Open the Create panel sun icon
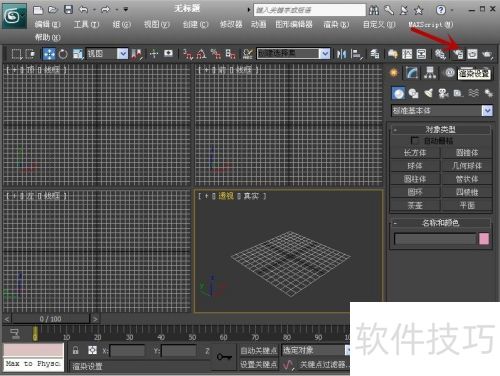The height and width of the screenshot is (376, 500). 394,73
